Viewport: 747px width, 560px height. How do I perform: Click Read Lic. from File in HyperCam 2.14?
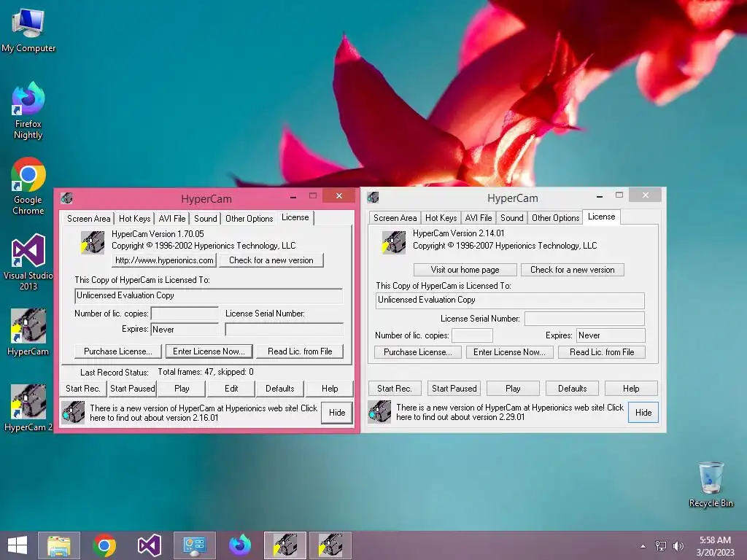(602, 352)
